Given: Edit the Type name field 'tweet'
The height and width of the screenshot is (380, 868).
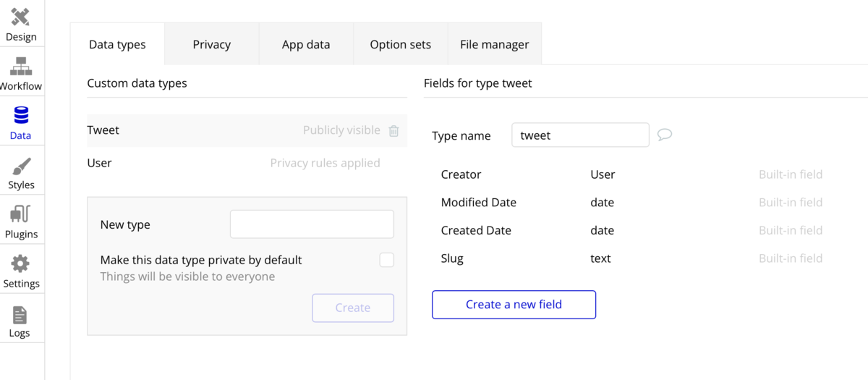Looking at the screenshot, I should click(579, 135).
